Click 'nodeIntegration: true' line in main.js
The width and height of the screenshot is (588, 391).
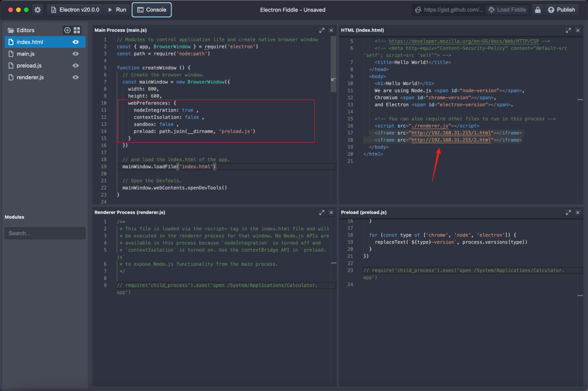tap(166, 111)
